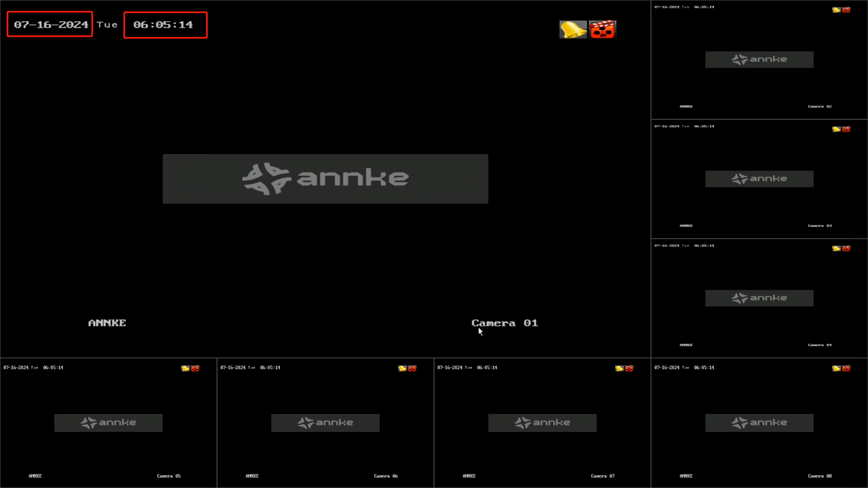Image resolution: width=868 pixels, height=488 pixels.
Task: Open the Camera 04 no-video annke placeholder
Action: [759, 298]
